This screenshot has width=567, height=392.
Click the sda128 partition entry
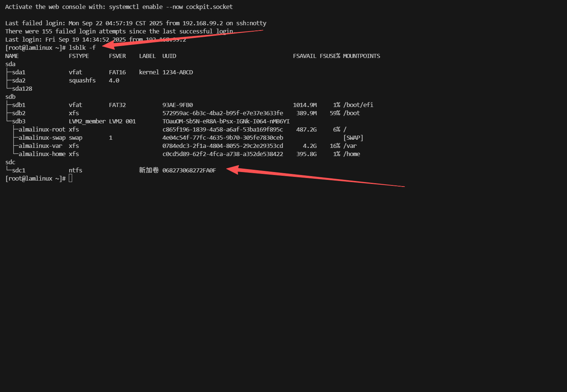[x=22, y=89]
